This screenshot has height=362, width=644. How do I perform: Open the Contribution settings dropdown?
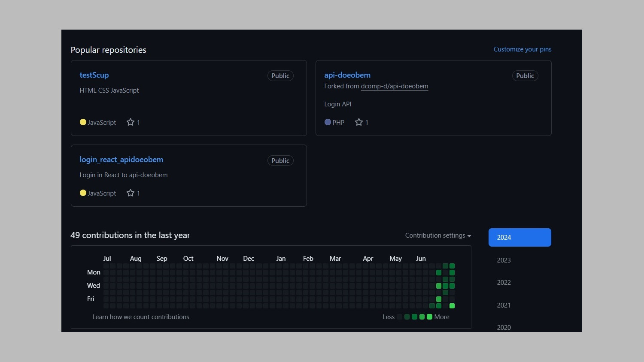click(x=438, y=235)
